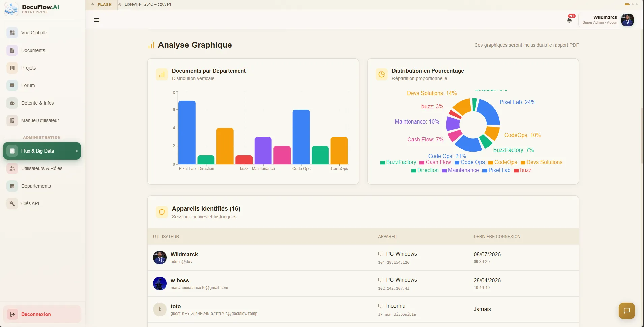The width and height of the screenshot is (644, 327).
Task: Click the Manuel Utilisateur book icon
Action: point(12,120)
